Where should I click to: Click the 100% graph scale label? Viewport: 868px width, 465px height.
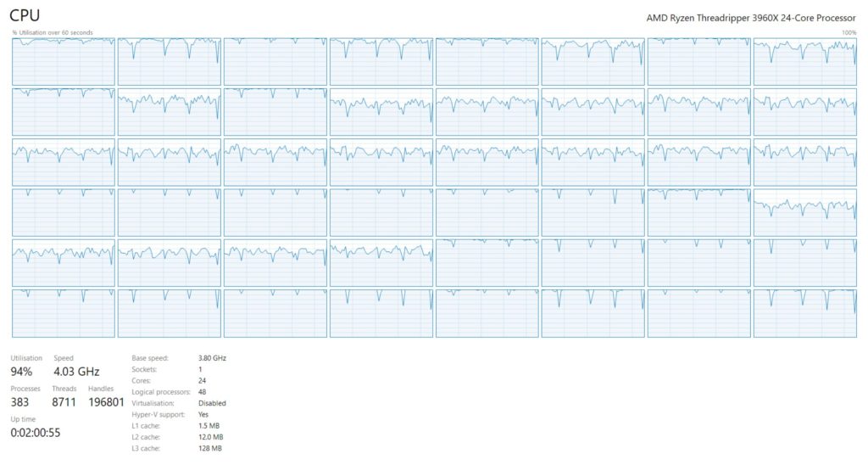849,33
